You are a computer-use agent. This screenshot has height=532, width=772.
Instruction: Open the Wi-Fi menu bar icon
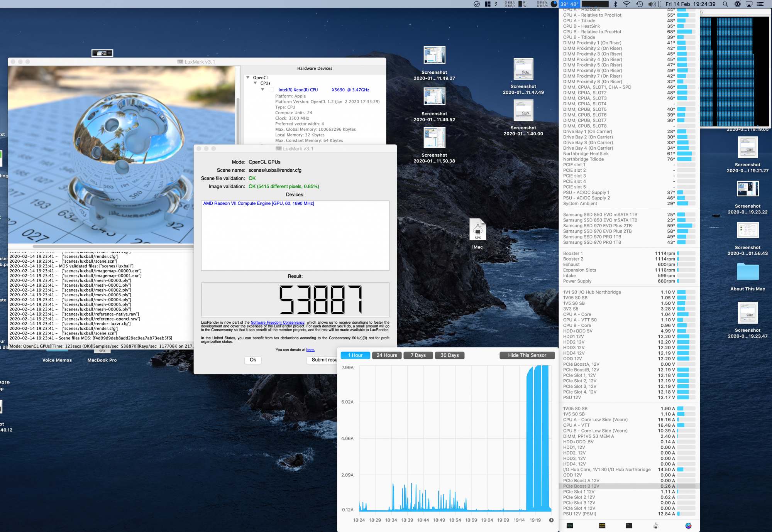click(626, 4)
